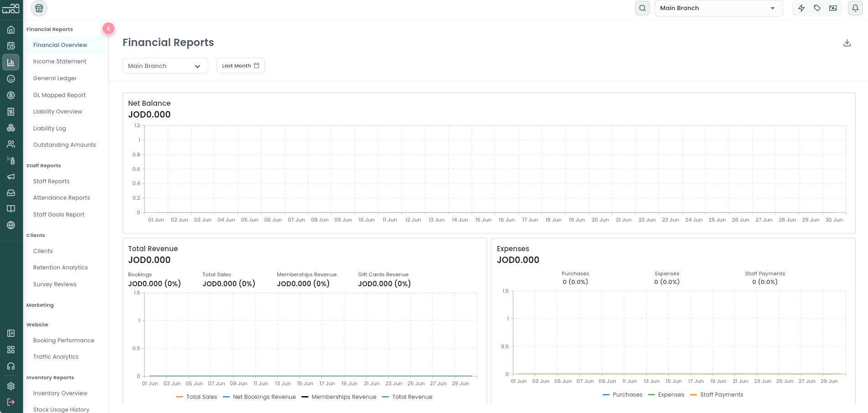This screenshot has width=868, height=413.
Task: Open Inventory Overview report
Action: (60, 393)
